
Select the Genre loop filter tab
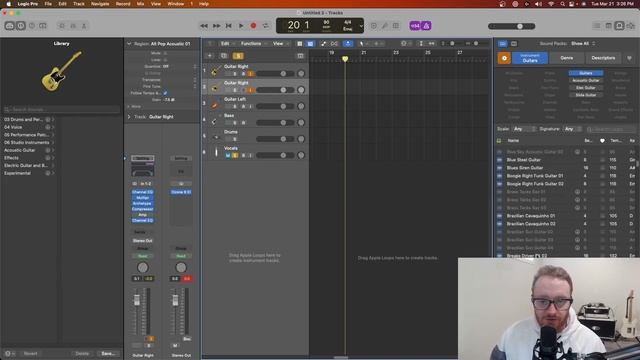[x=567, y=58]
